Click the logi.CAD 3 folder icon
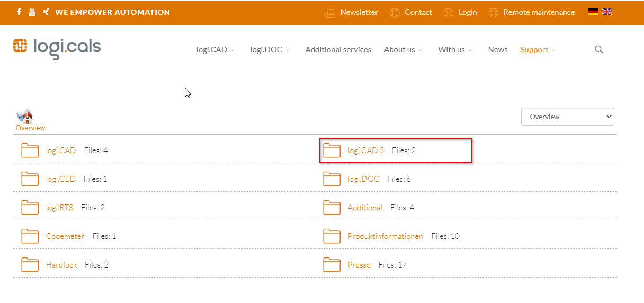The width and height of the screenshot is (644, 303). tap(332, 150)
